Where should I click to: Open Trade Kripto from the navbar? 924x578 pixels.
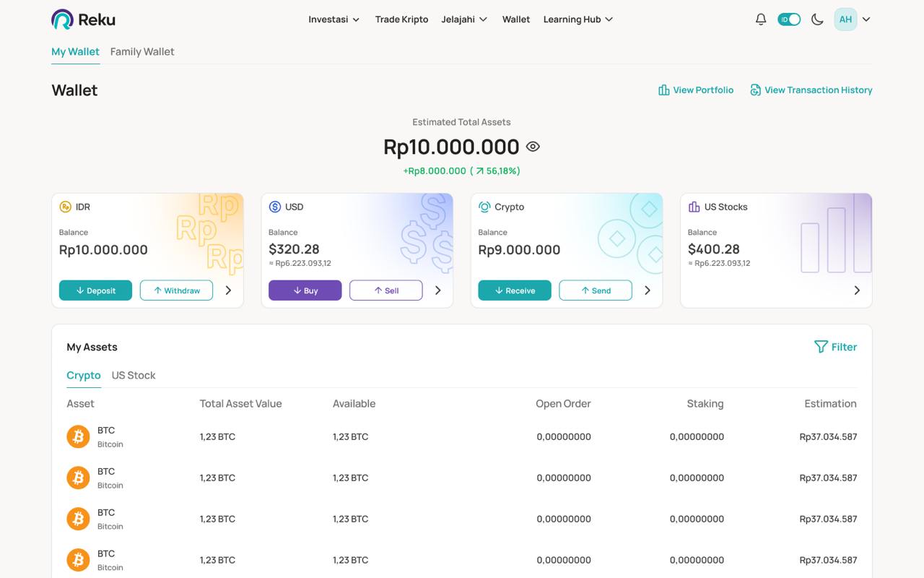[401, 20]
